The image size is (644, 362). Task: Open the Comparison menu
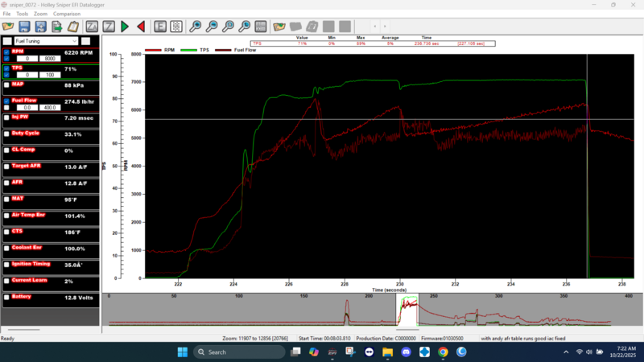[66, 14]
